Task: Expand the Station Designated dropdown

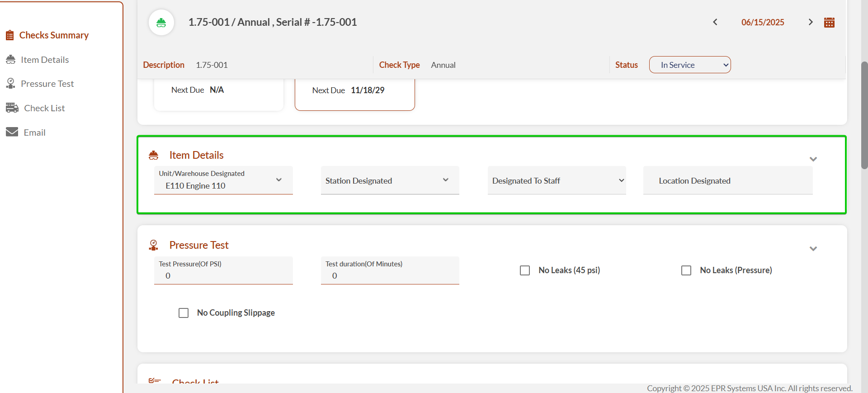Action: coord(390,180)
